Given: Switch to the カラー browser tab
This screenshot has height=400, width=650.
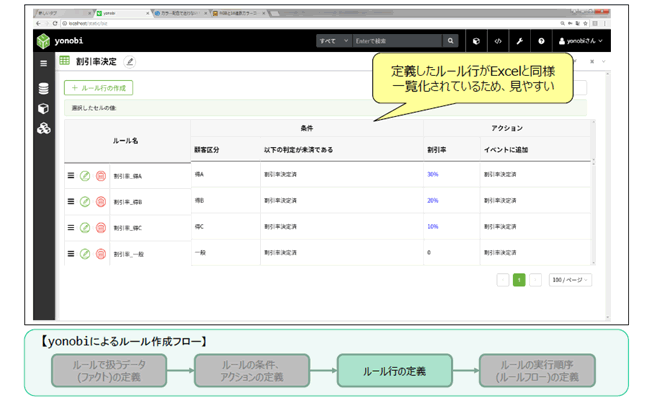Looking at the screenshot, I should coord(181,13).
